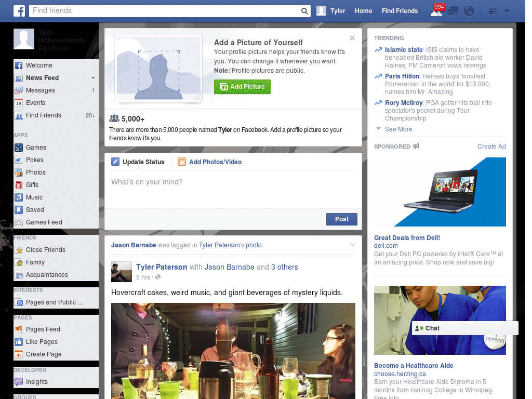Click the Find friends search field
Screen dimensions: 532x399
165,11
